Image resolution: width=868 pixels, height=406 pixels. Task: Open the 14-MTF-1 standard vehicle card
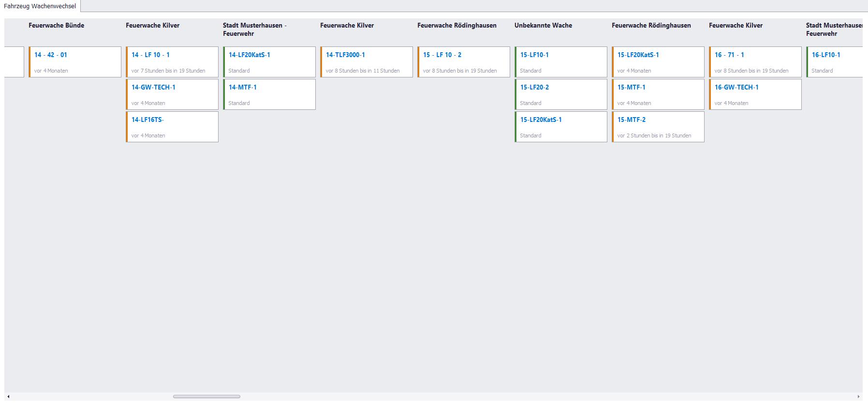coord(269,94)
